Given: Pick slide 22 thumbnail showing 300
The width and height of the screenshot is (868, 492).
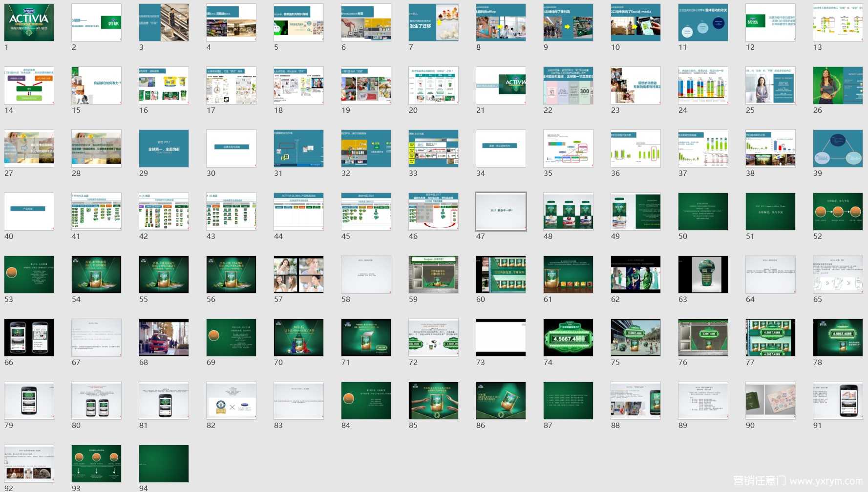Looking at the screenshot, I should 569,86.
